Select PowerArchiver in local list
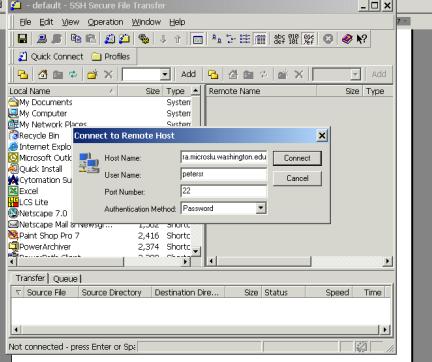This screenshot has height=362, width=432. [x=45, y=247]
